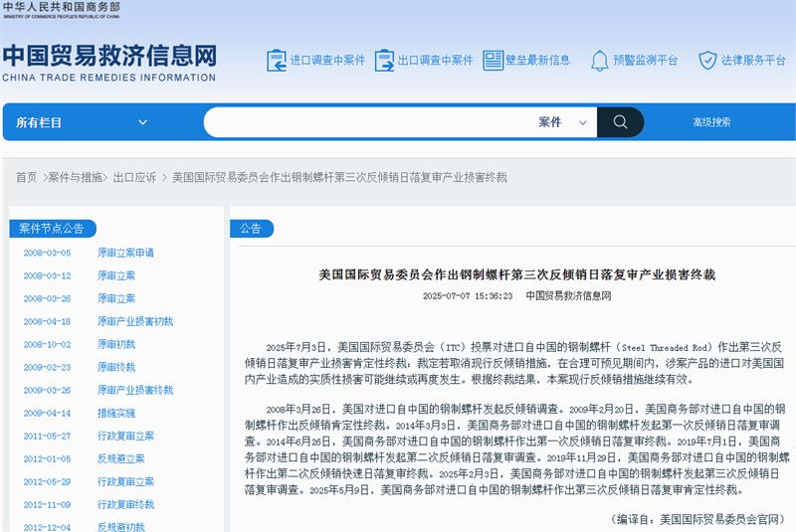Click the date 2009-04-14
Image resolution: width=796 pixels, height=532 pixels.
[47, 413]
